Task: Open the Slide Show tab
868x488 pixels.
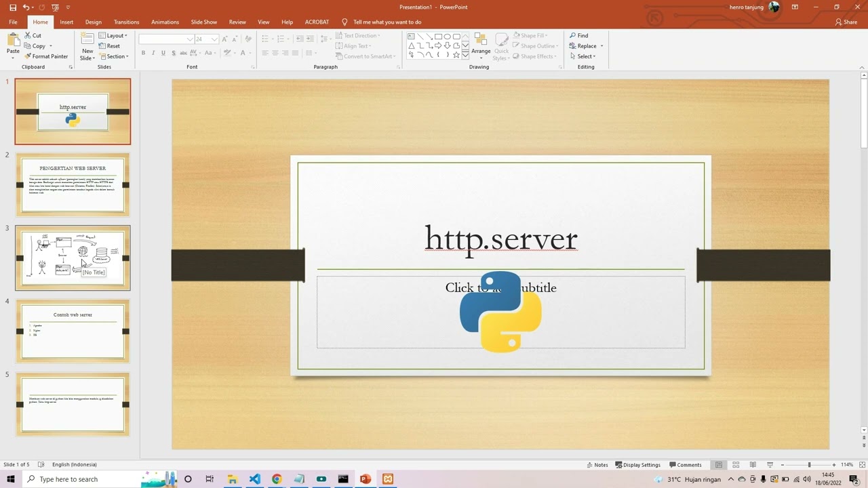Action: [204, 22]
